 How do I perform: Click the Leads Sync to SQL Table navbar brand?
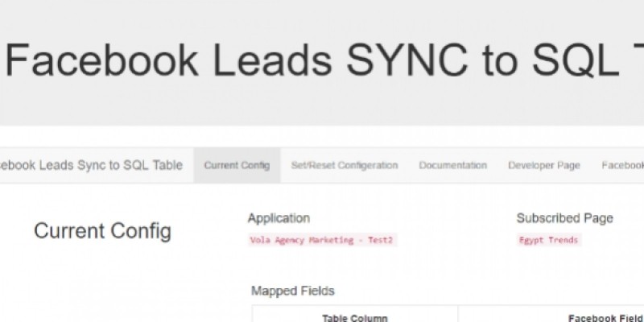click(91, 166)
